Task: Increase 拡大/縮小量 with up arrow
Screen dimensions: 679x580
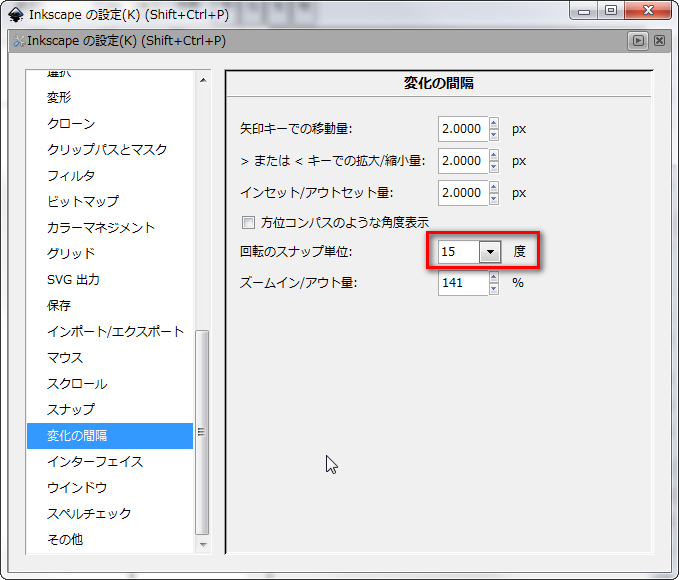Action: tap(494, 155)
